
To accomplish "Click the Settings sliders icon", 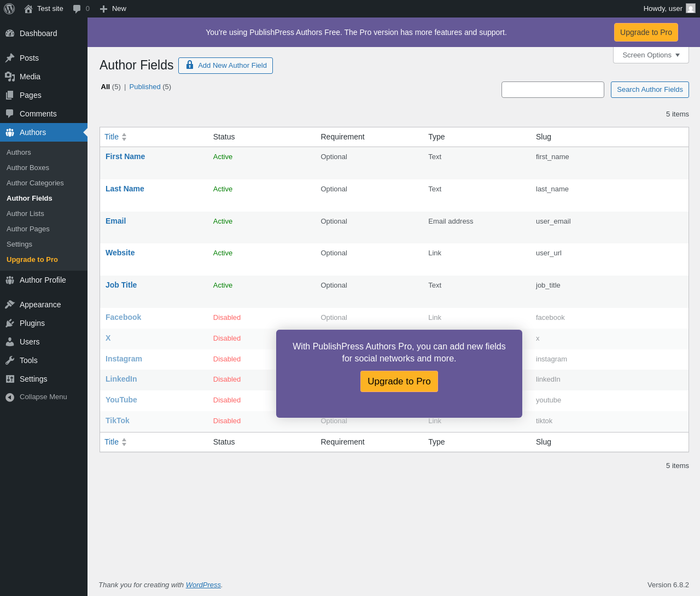I will pos(10,379).
